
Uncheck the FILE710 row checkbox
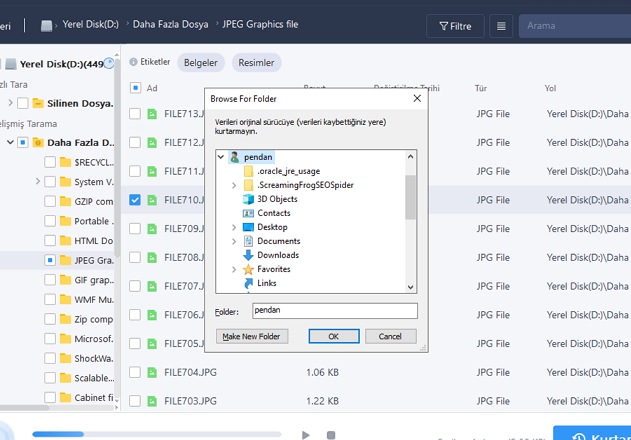135,200
